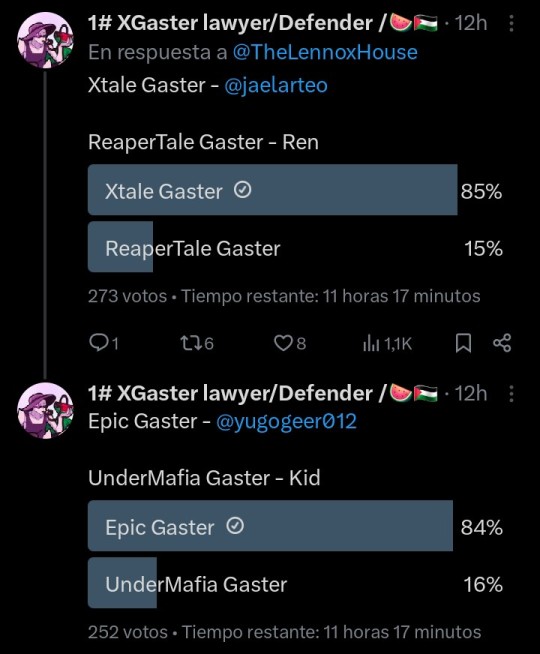This screenshot has width=540, height=654.
Task: Open more options menu on first tweet
Action: (511, 23)
